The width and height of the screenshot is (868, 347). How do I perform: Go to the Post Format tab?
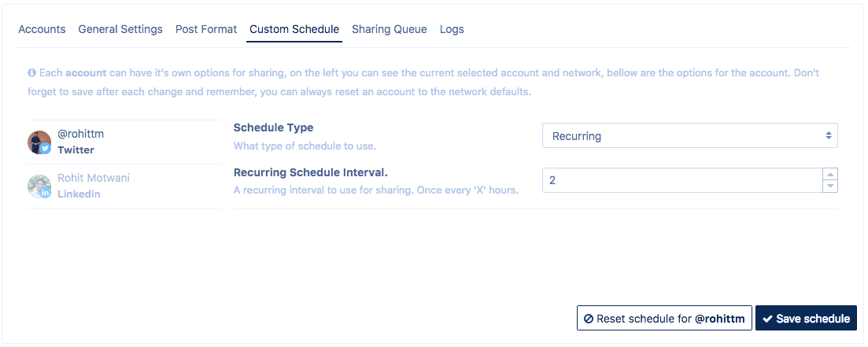pos(206,29)
